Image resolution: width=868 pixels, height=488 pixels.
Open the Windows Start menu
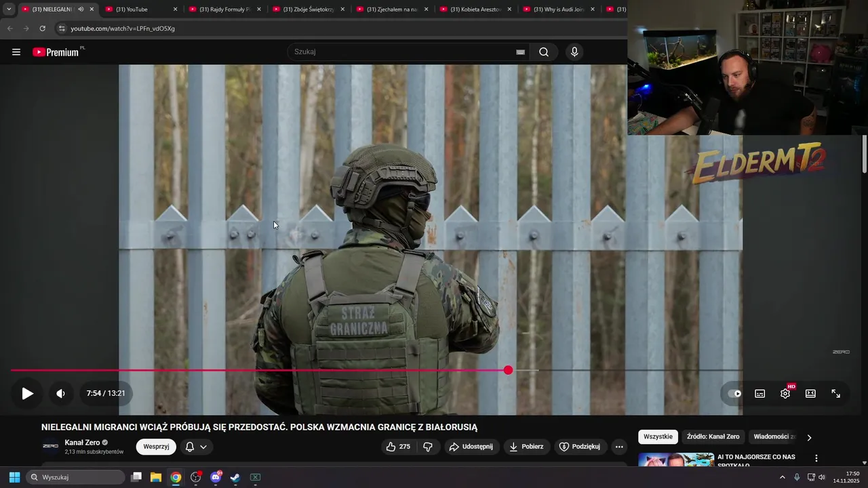(x=14, y=477)
